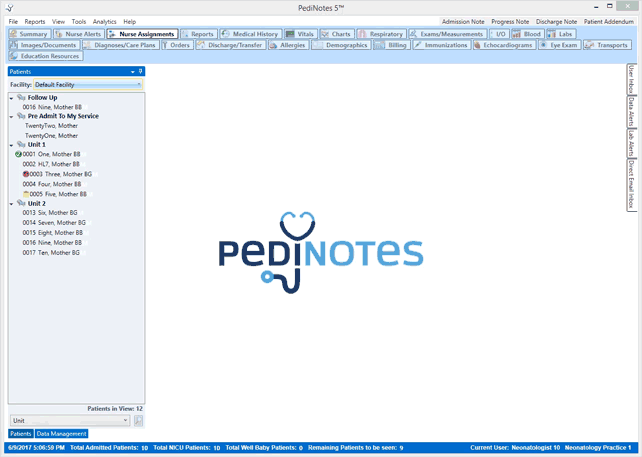
Task: Open the Vitals section
Action: [301, 34]
